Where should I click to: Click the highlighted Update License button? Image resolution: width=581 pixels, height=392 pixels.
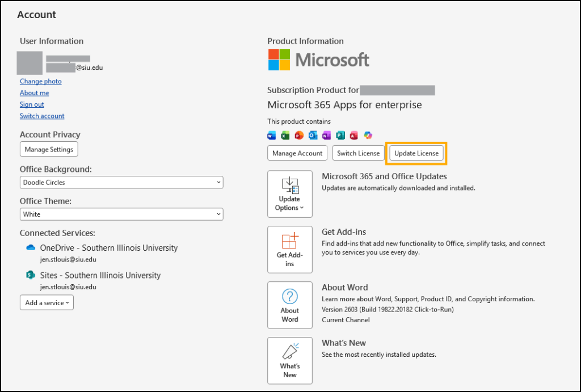(416, 153)
